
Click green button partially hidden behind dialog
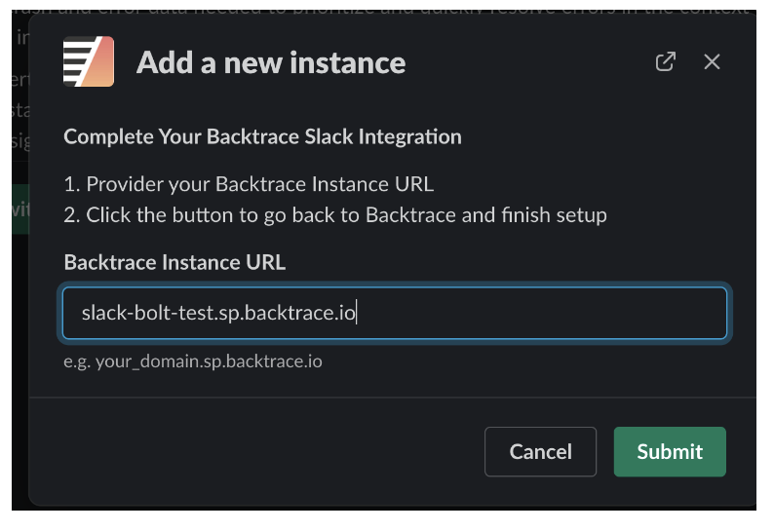[20, 209]
